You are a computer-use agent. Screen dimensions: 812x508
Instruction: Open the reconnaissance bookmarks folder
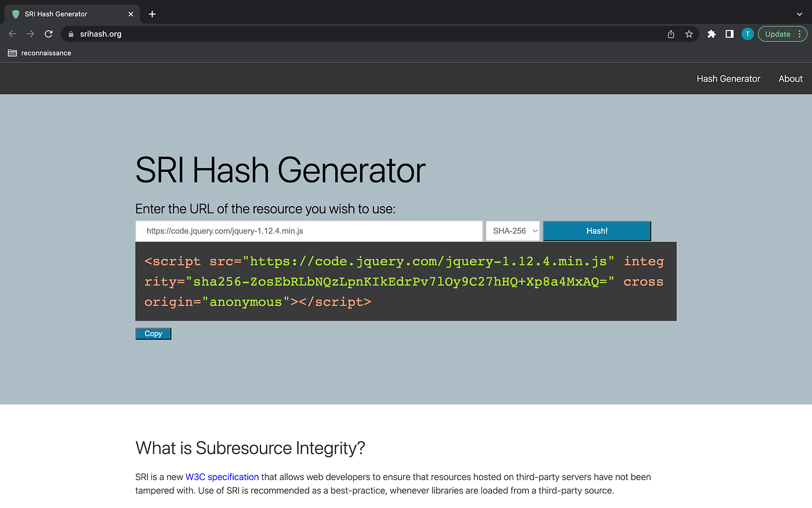pos(39,53)
